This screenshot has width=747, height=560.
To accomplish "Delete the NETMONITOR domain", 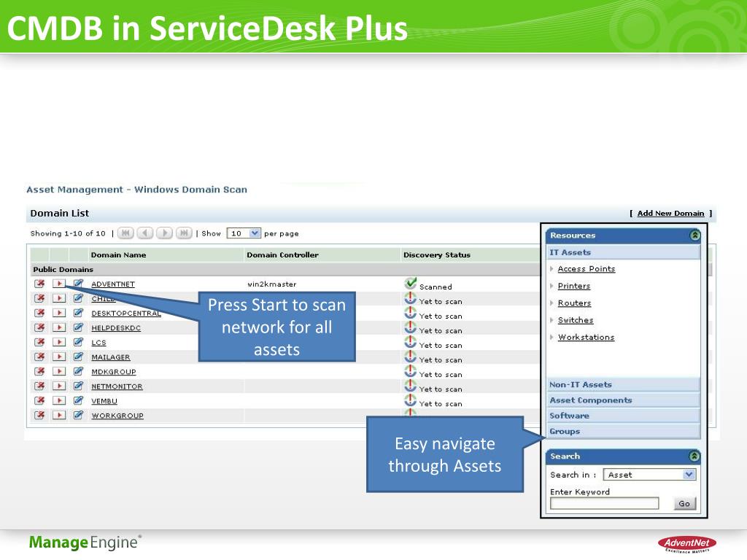I will [x=39, y=386].
